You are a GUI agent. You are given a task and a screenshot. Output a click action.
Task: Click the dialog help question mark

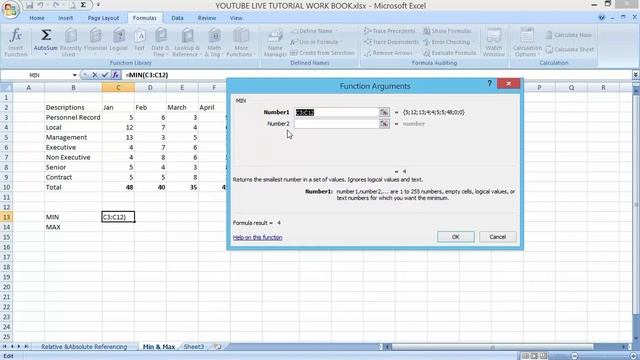coord(489,84)
